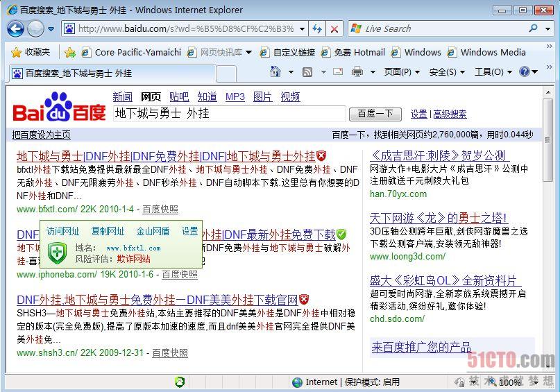Viewport: 560px width, 392px height.
Task: Expand the address bar history dropdown
Action: [x=302, y=29]
